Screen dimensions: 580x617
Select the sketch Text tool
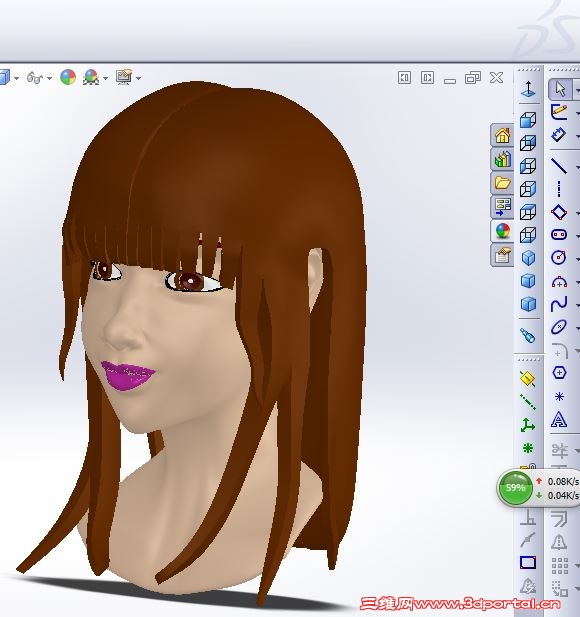[559, 419]
